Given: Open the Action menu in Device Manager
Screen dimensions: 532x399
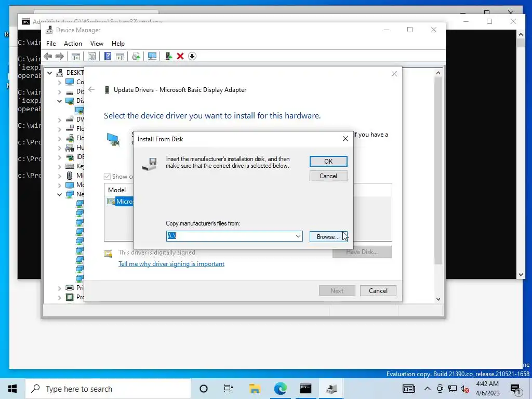Looking at the screenshot, I should click(73, 44).
